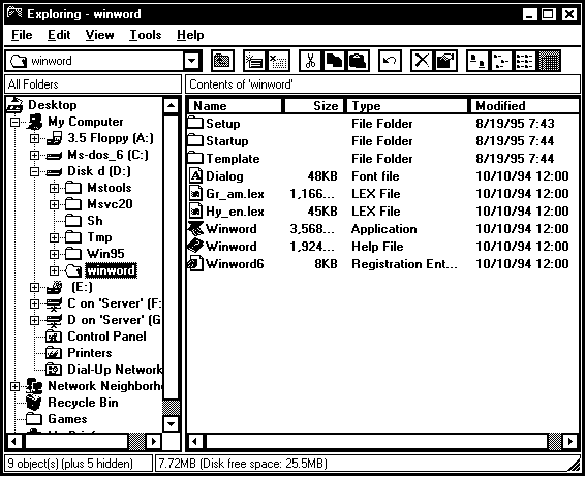Click the Copy toolbar icon
Screen dimensions: 586x477
[334, 61]
